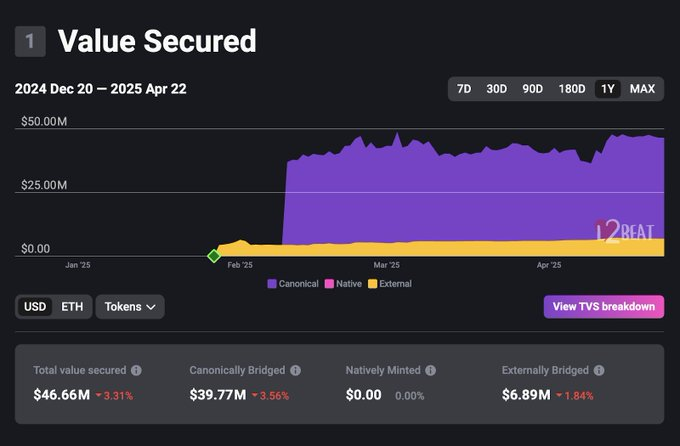Open the Tokens dropdown
The image size is (680, 446).
tap(130, 307)
